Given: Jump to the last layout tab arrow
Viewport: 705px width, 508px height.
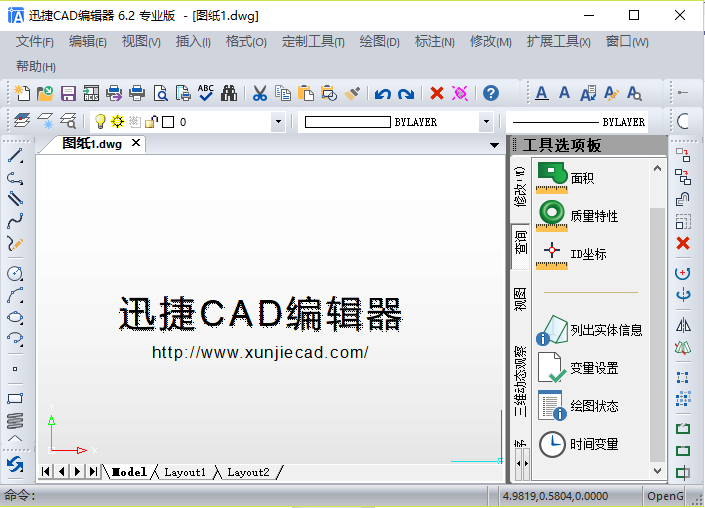Looking at the screenshot, I should [x=93, y=472].
